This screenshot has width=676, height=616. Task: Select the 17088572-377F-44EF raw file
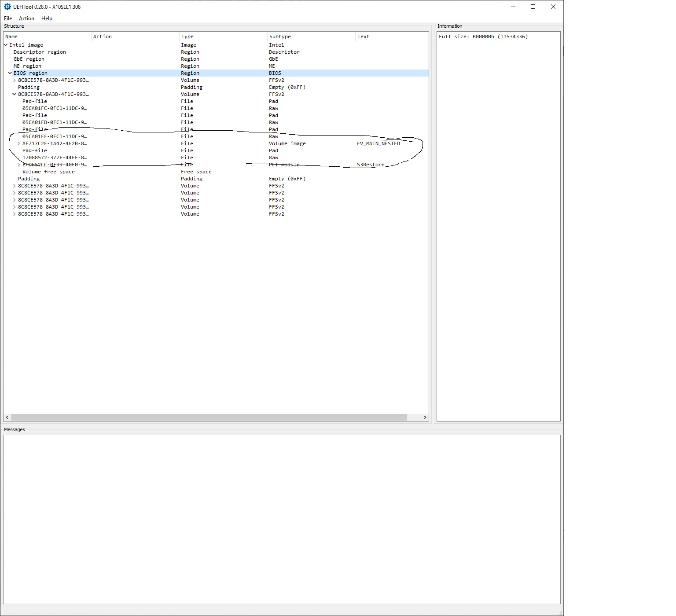click(x=216, y=158)
